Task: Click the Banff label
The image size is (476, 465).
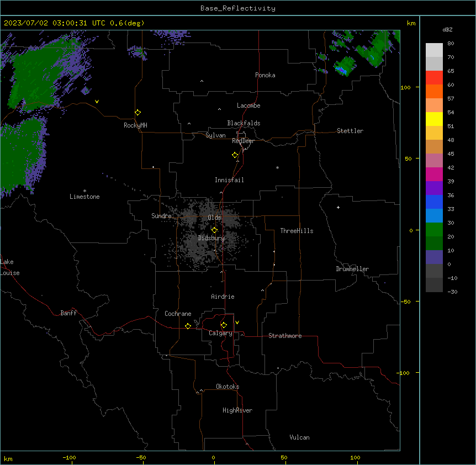Action: (x=68, y=313)
